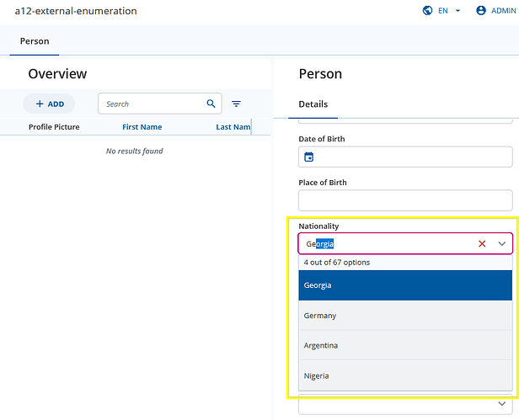
Task: Click the 4 out of 67 options text
Action: [337, 263]
